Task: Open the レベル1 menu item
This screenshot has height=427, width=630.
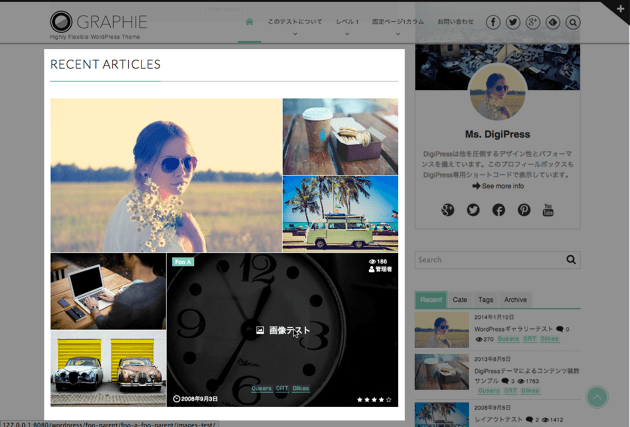Action: [x=347, y=22]
